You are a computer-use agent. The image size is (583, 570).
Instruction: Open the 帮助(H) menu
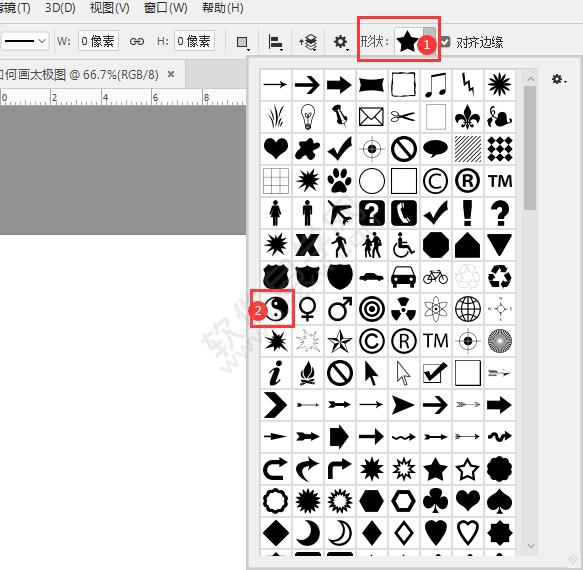pos(223,8)
